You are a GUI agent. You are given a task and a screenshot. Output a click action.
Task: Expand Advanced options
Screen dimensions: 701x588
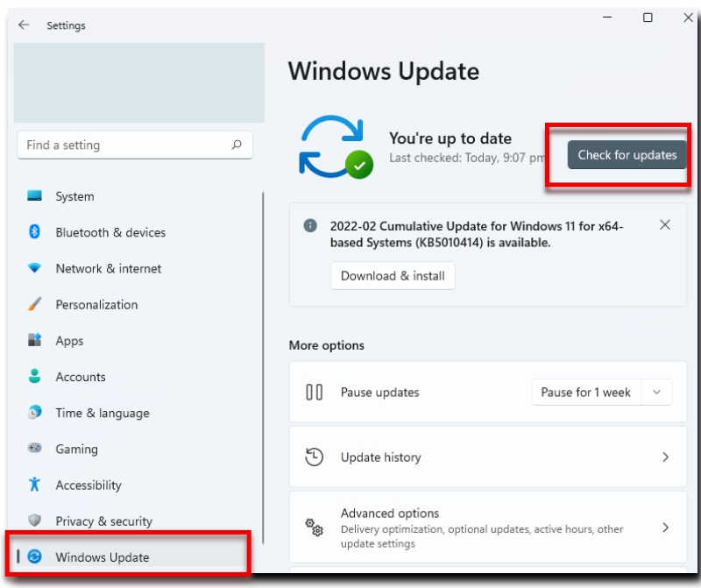[487, 527]
